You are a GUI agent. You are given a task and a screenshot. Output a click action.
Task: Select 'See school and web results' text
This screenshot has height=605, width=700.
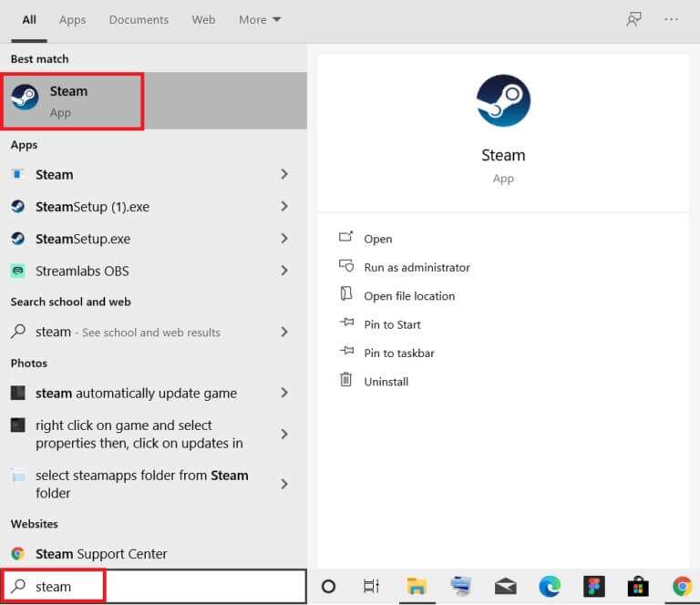tap(151, 333)
